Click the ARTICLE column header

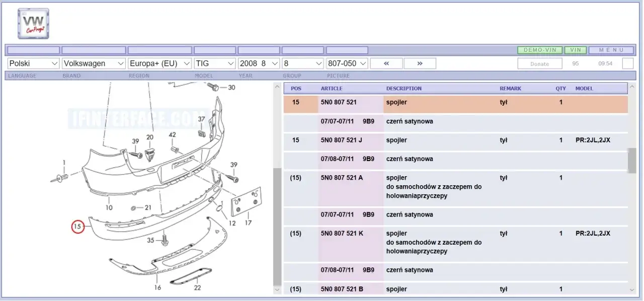point(331,89)
